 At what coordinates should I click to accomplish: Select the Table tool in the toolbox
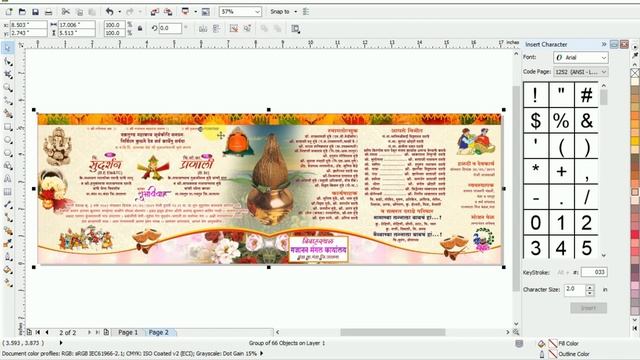[8, 192]
